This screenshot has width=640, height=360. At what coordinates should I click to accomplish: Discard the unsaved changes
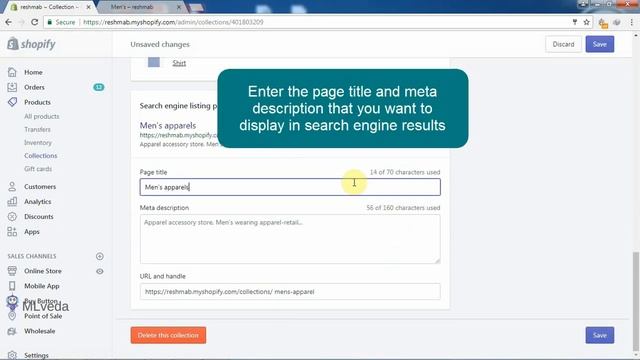[563, 44]
